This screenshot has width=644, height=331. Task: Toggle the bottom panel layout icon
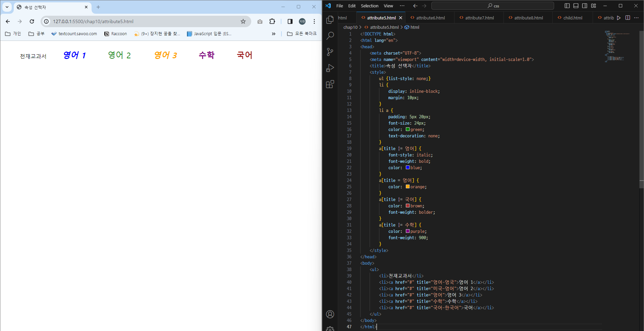pyautogui.click(x=576, y=6)
